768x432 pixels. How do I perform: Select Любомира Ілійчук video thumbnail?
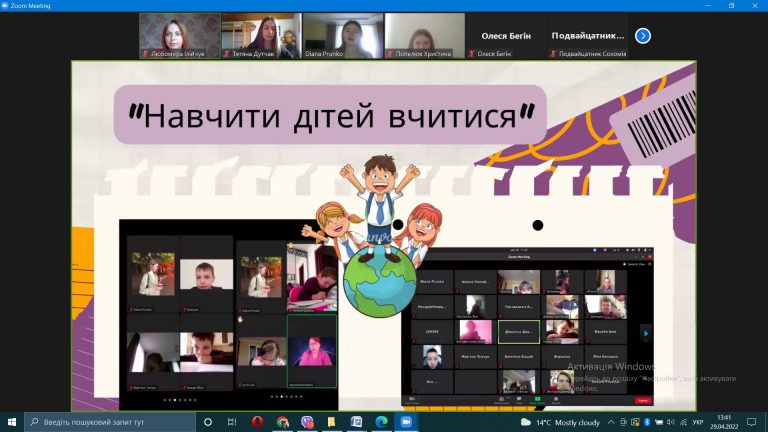tap(180, 36)
